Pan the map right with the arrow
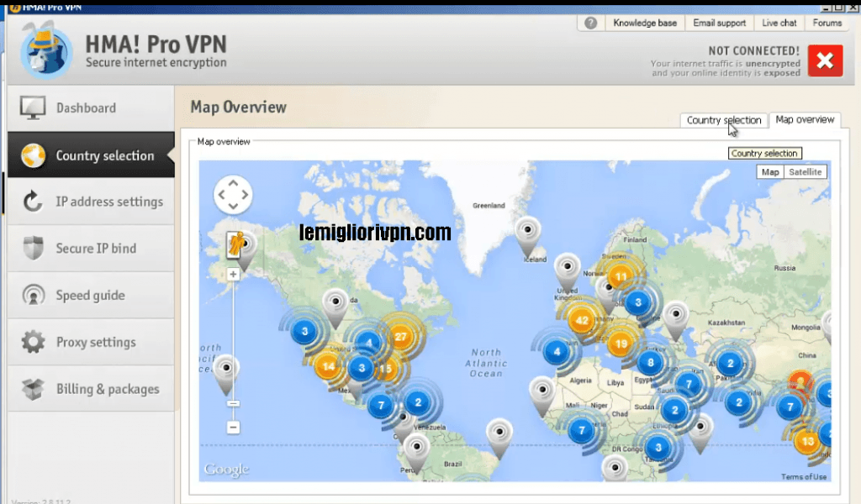Screen dimensions: 861x504 point(245,194)
